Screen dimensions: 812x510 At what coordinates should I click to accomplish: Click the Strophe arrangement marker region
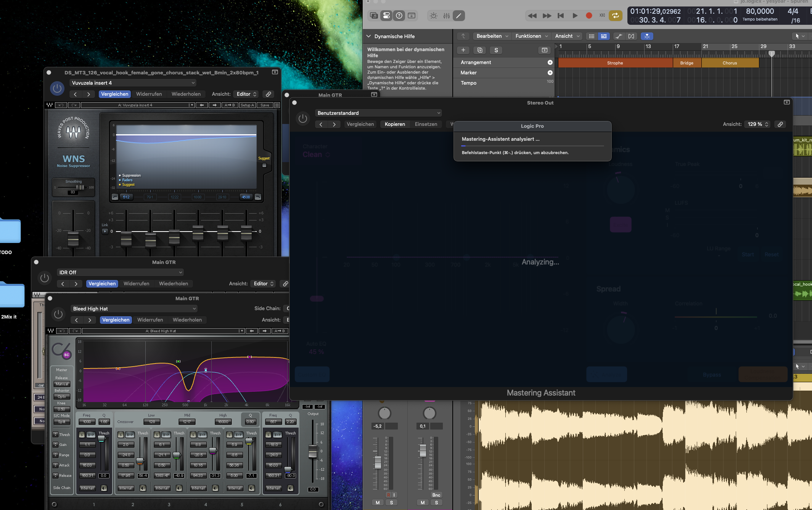614,63
